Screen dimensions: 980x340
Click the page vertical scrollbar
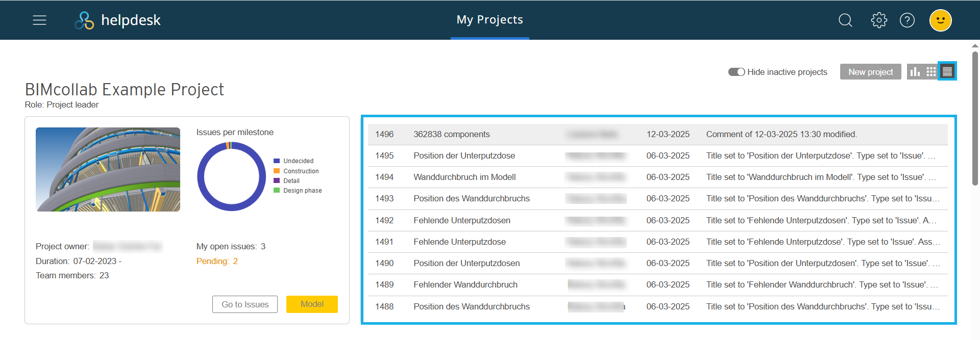click(975, 118)
